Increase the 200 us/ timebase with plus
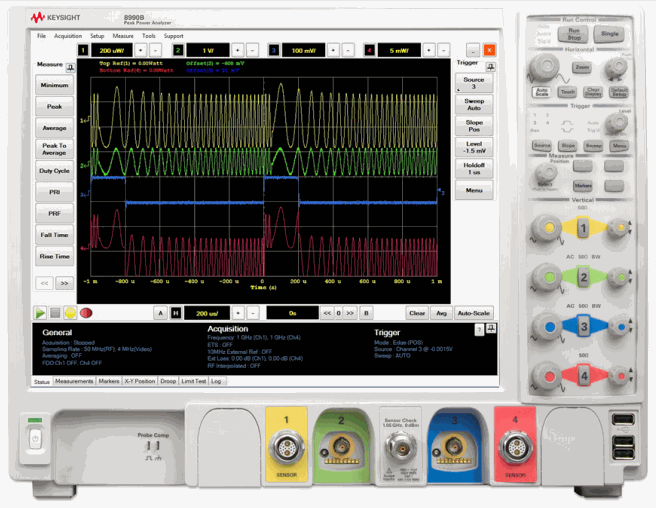Viewport: 656px width, 508px height. pos(239,313)
